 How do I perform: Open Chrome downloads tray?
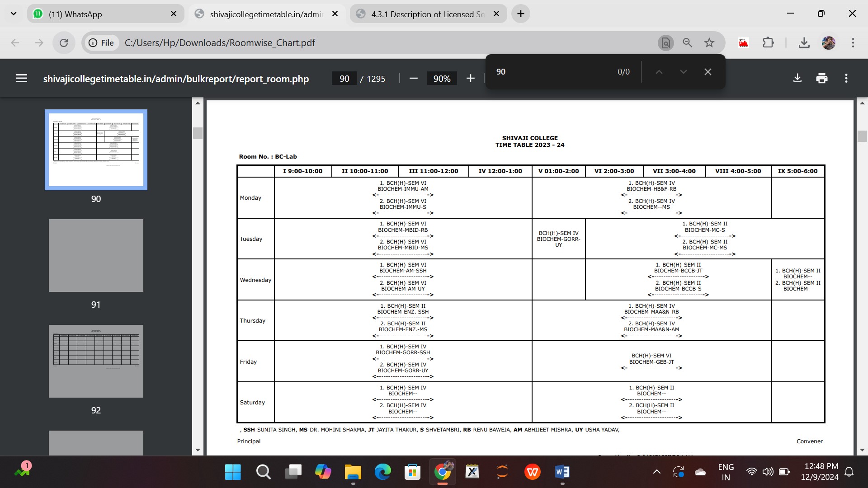pyautogui.click(x=804, y=43)
